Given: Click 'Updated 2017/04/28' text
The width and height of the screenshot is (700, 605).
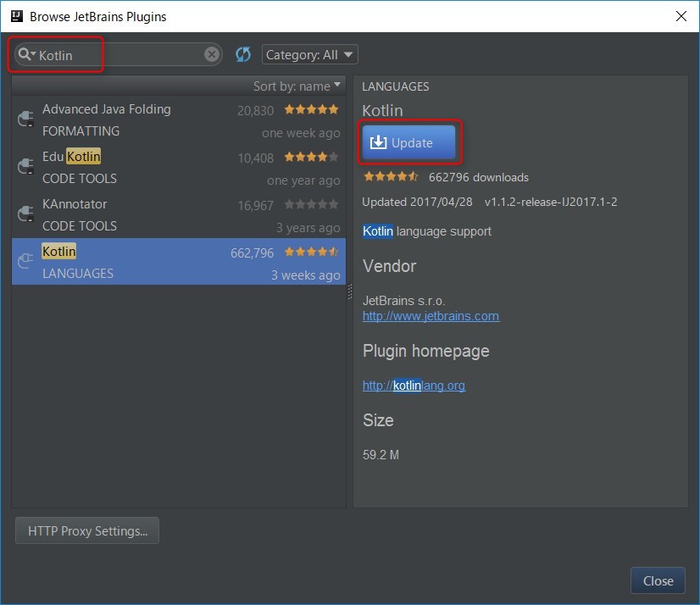Looking at the screenshot, I should [x=417, y=202].
